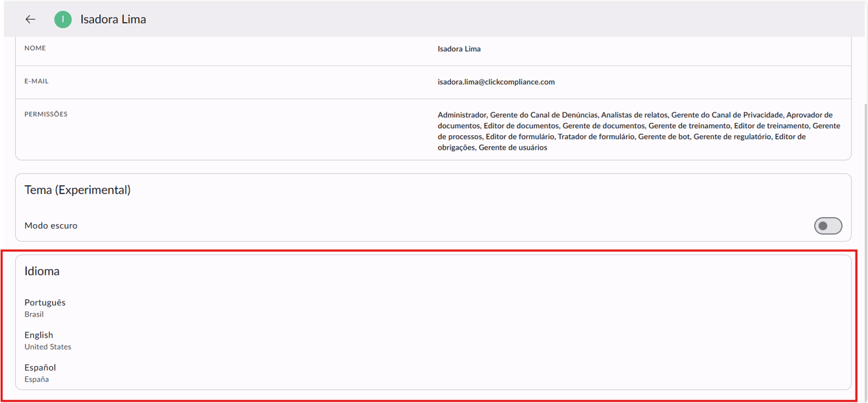Toggle the Modo escuro switch
Viewport: 868px width, 403px height.
point(828,225)
